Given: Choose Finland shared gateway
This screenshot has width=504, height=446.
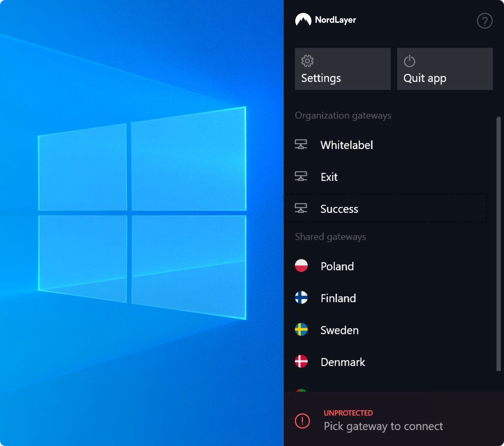Looking at the screenshot, I should 338,298.
